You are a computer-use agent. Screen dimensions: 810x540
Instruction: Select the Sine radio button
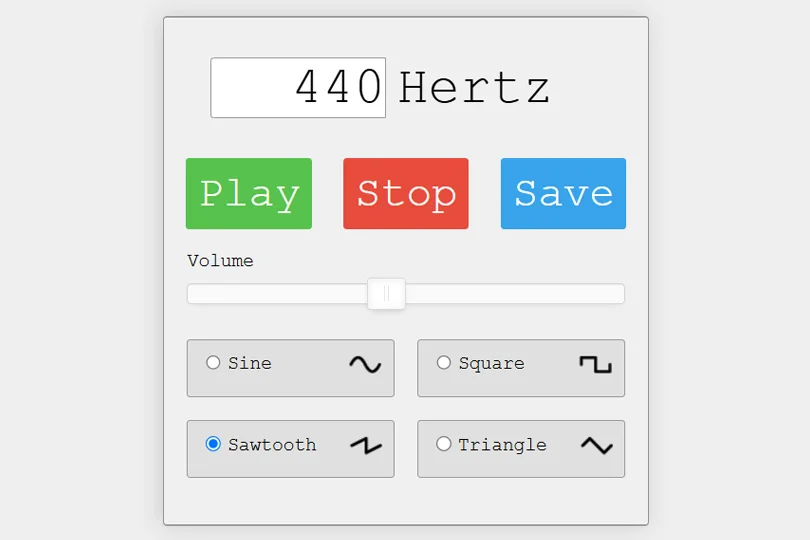(213, 363)
